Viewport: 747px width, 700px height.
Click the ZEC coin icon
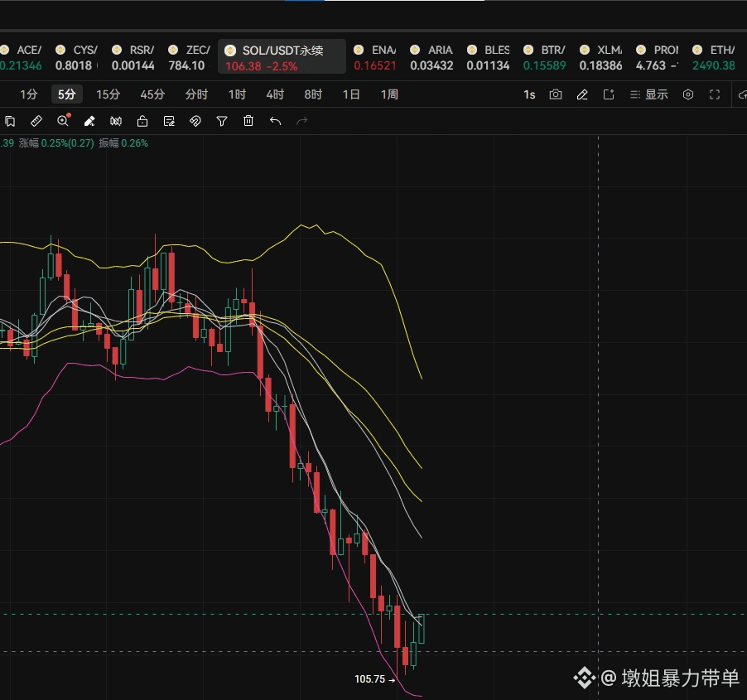coord(173,50)
